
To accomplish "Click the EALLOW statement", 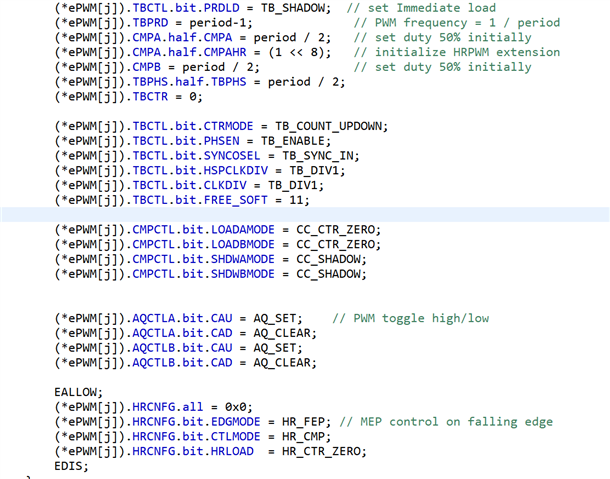I will click(x=79, y=393).
